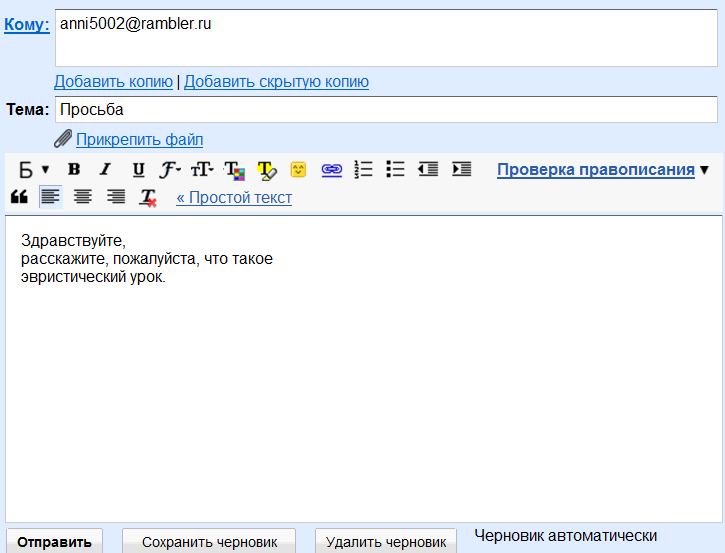
Task: Remove formatting from selected text
Action: (148, 197)
